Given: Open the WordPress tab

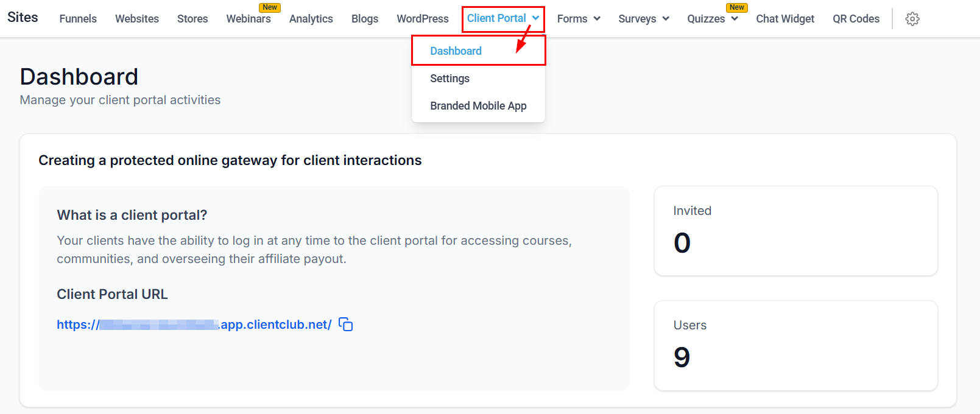Looking at the screenshot, I should coord(423,19).
